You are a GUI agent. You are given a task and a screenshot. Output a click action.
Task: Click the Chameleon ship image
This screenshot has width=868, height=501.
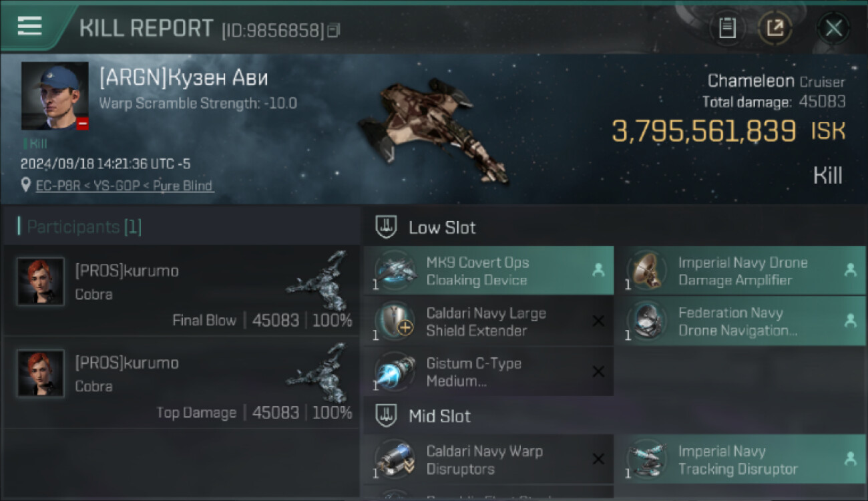[x=431, y=127]
